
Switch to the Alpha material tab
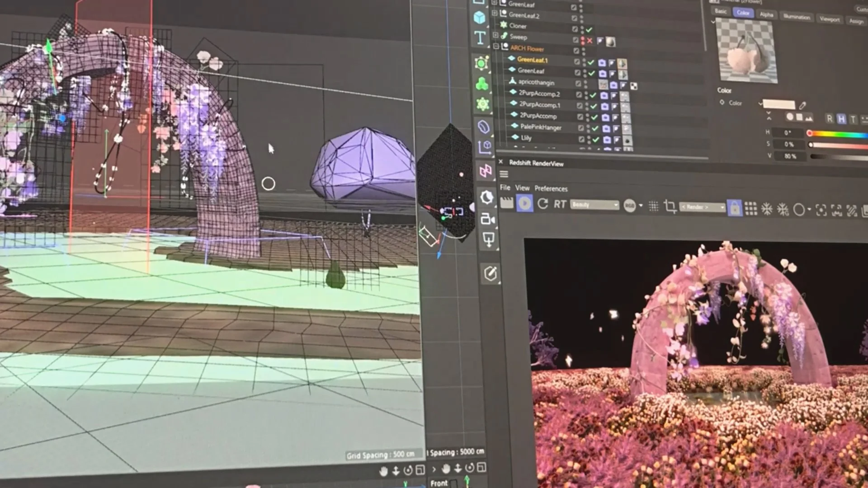click(766, 14)
